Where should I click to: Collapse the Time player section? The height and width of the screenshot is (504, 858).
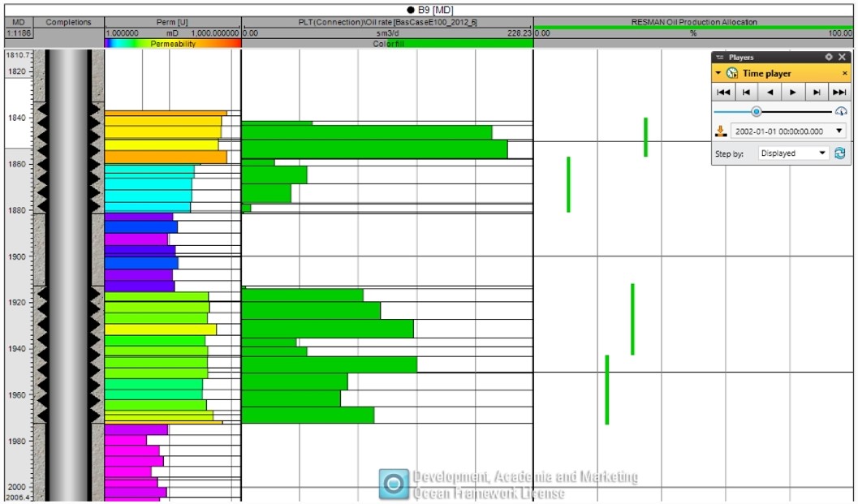(x=718, y=73)
